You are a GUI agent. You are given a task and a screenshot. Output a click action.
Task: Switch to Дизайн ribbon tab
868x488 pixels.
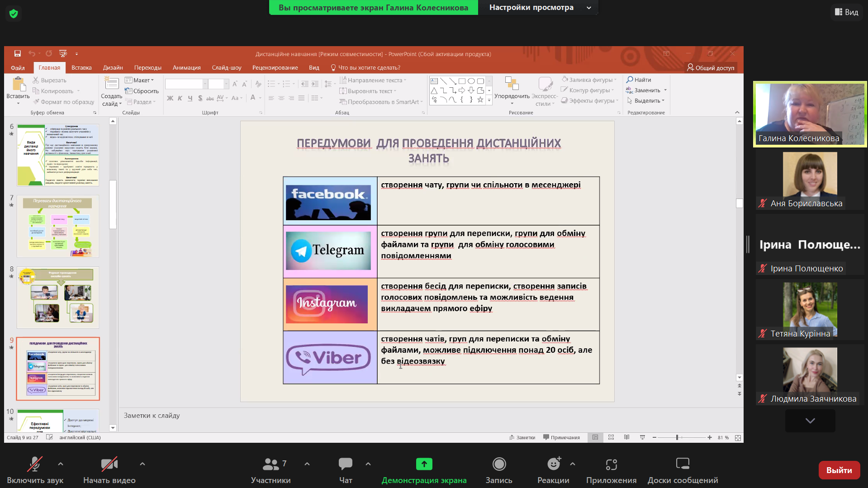[113, 67]
